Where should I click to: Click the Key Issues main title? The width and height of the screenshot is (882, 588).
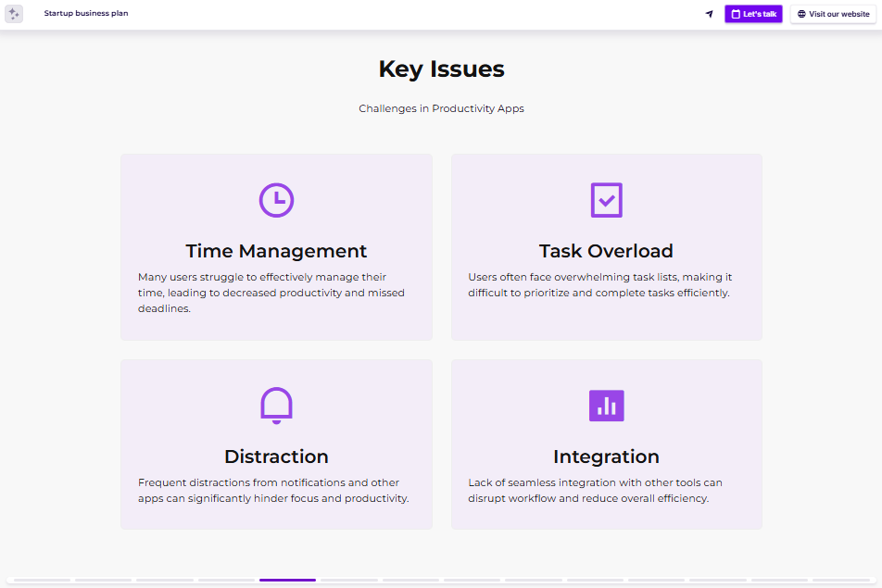click(x=441, y=69)
